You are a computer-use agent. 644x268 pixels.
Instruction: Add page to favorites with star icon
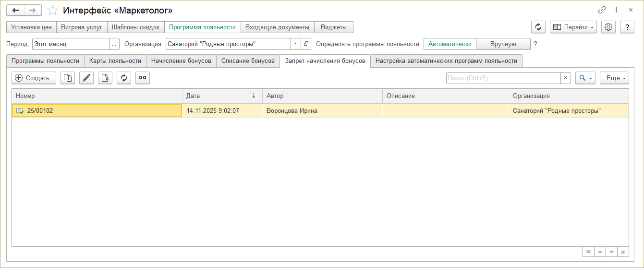tap(53, 10)
